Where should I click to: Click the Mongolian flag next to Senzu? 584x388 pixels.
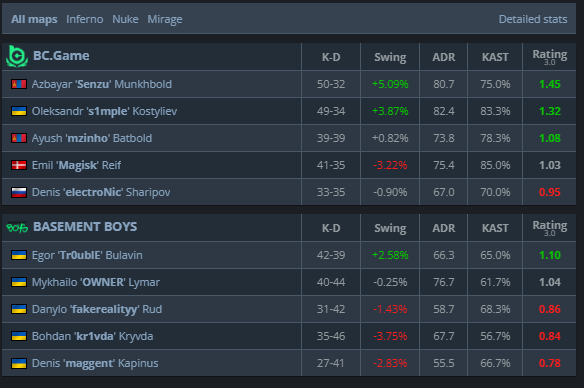[x=19, y=84]
